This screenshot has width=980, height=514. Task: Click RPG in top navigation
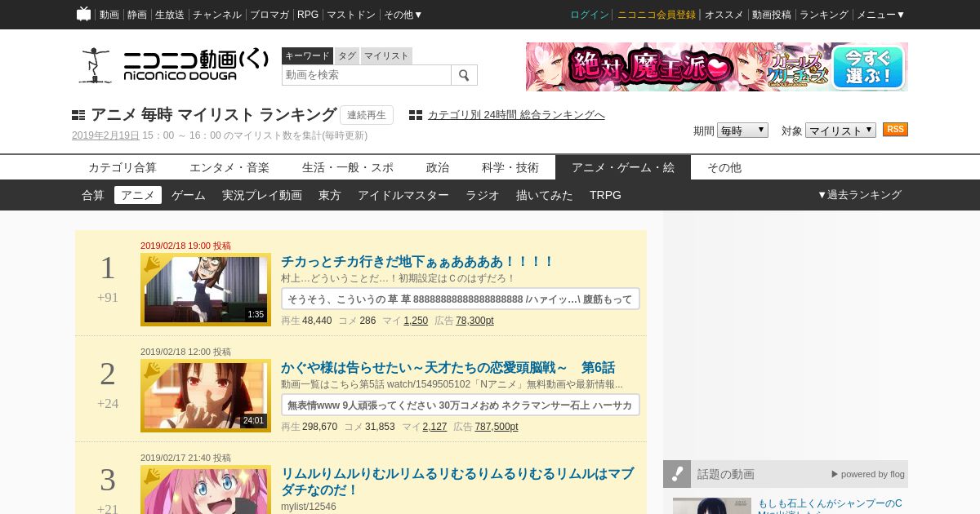(308, 15)
